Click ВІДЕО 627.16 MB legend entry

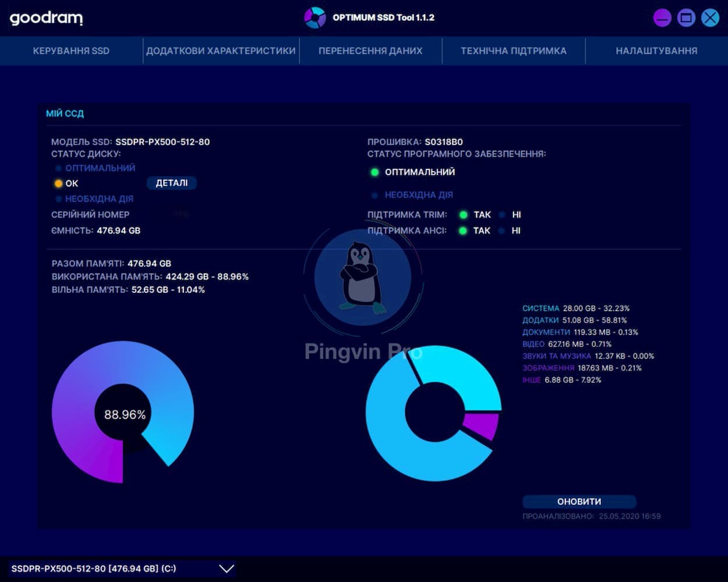tap(567, 344)
